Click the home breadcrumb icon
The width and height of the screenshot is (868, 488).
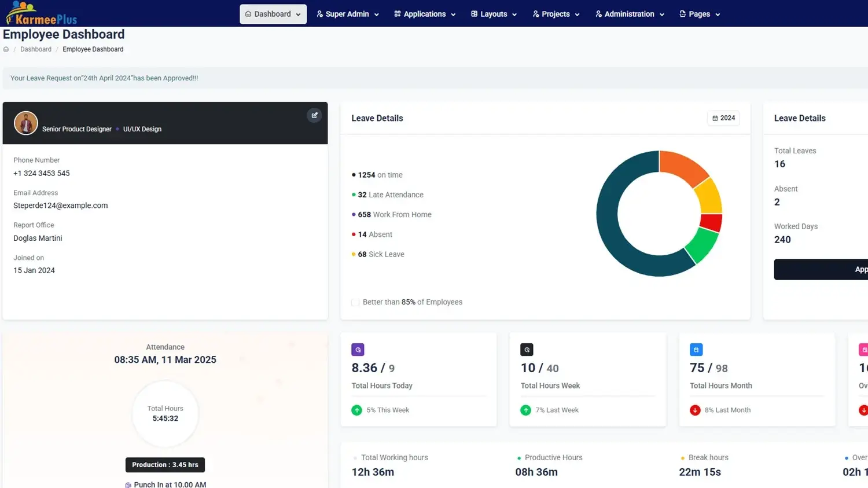[x=6, y=49]
